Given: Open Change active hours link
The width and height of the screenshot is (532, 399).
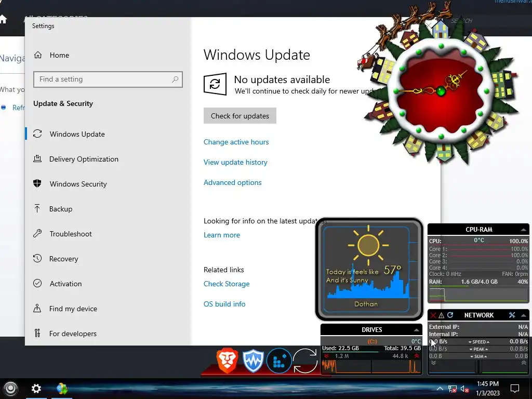Looking at the screenshot, I should point(236,142).
